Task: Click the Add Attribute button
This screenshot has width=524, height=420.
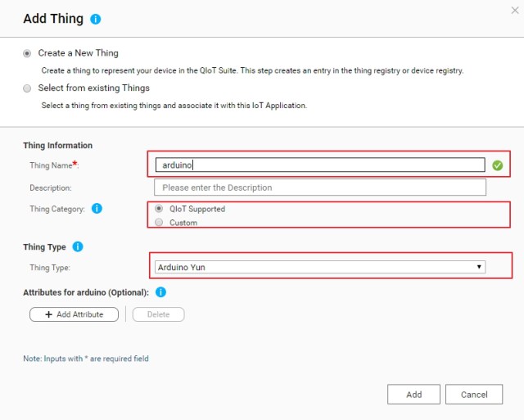Action: click(74, 314)
